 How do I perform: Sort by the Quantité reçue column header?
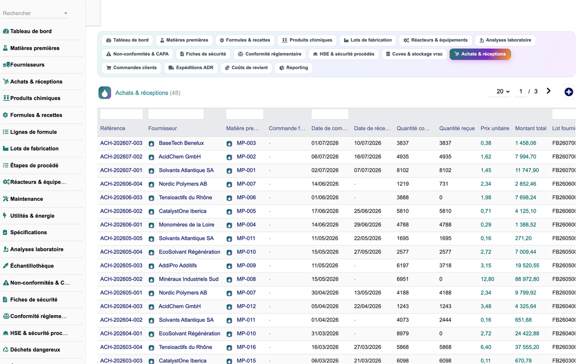point(457,128)
